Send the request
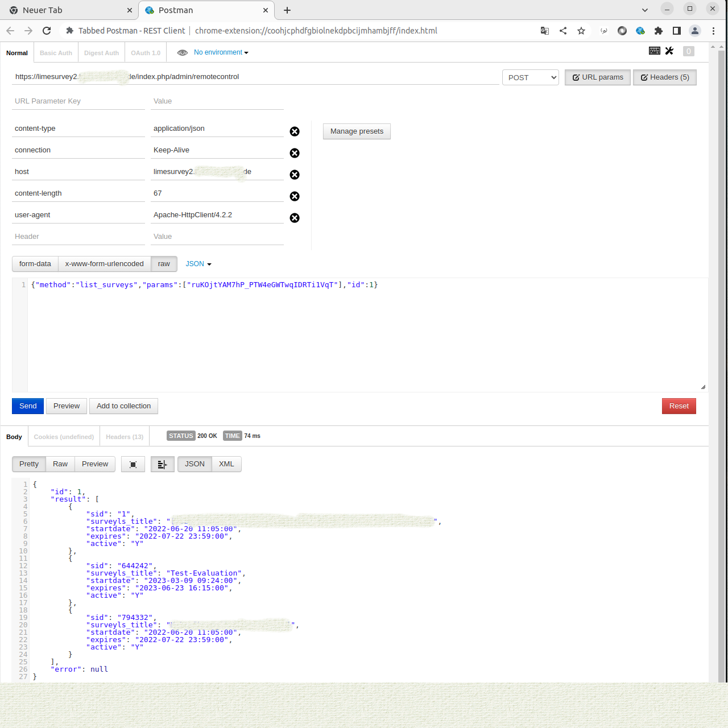Image resolution: width=728 pixels, height=728 pixels. tap(28, 406)
